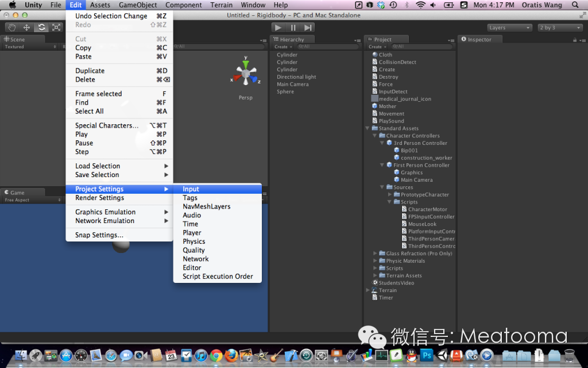The height and width of the screenshot is (368, 588).
Task: Open Render Settings from Edit menu
Action: pyautogui.click(x=119, y=198)
